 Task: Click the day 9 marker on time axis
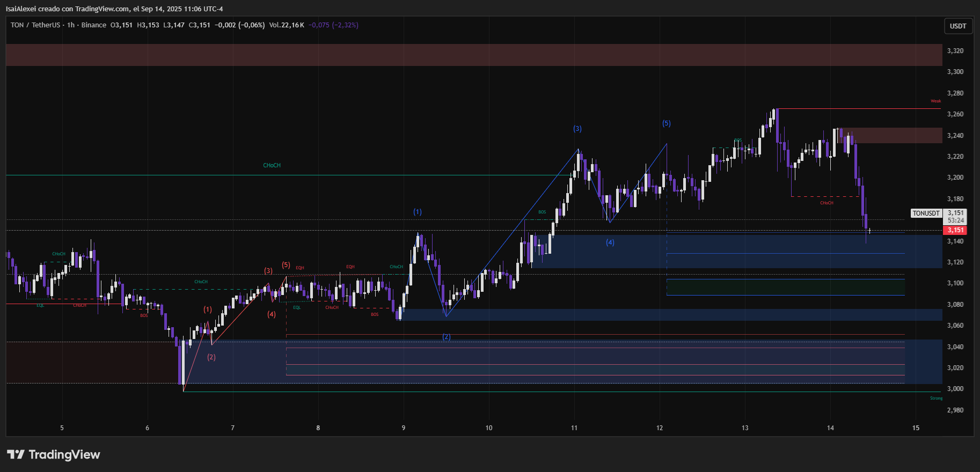(x=404, y=428)
